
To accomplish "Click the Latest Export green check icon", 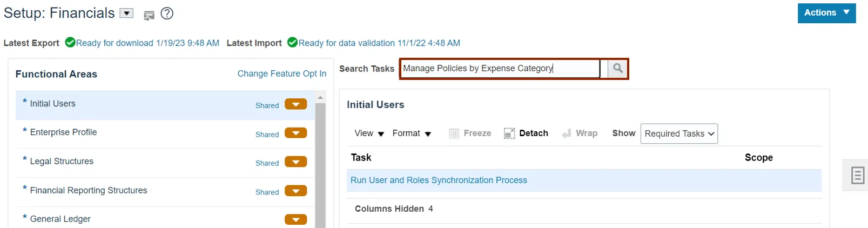I will (x=70, y=42).
